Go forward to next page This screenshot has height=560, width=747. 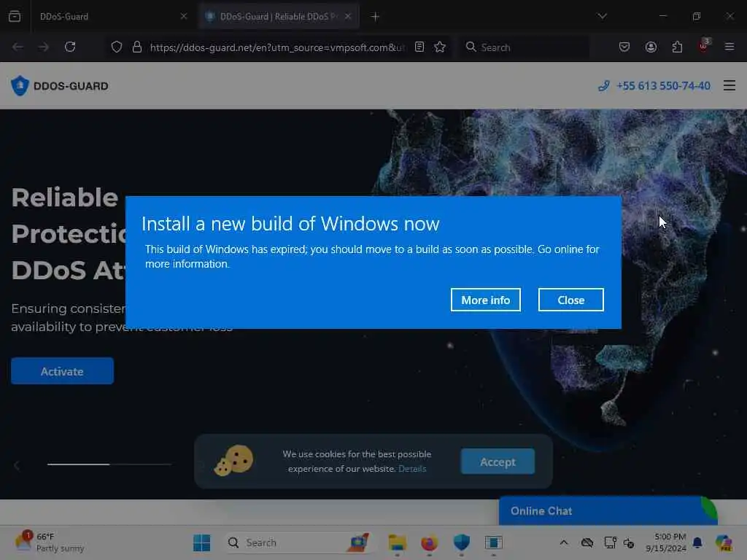pyautogui.click(x=43, y=47)
